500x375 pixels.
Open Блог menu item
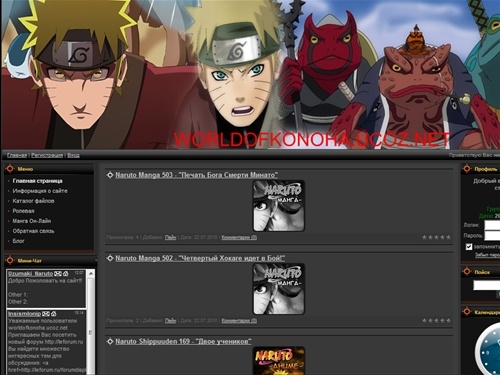pyautogui.click(x=18, y=241)
